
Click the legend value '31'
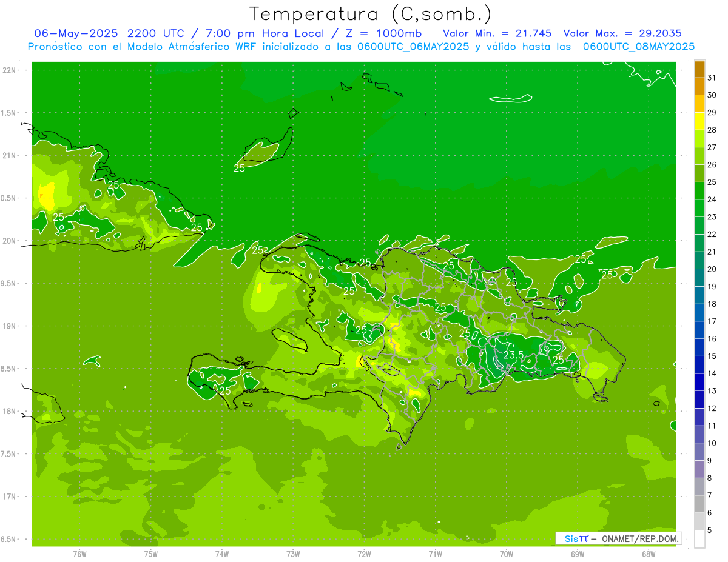coord(712,78)
